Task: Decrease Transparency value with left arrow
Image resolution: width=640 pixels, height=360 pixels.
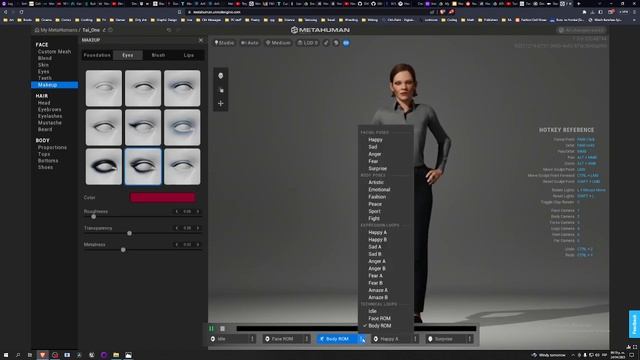Action: (x=177, y=228)
